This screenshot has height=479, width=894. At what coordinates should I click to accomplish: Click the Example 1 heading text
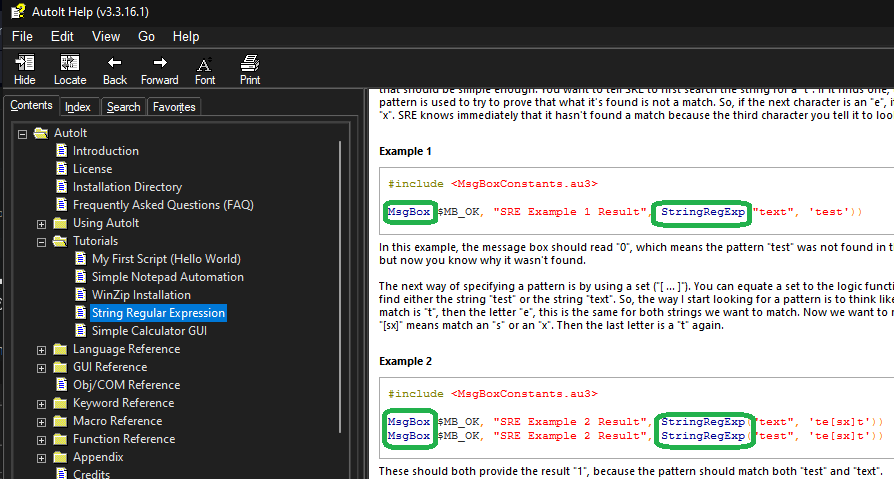click(405, 151)
